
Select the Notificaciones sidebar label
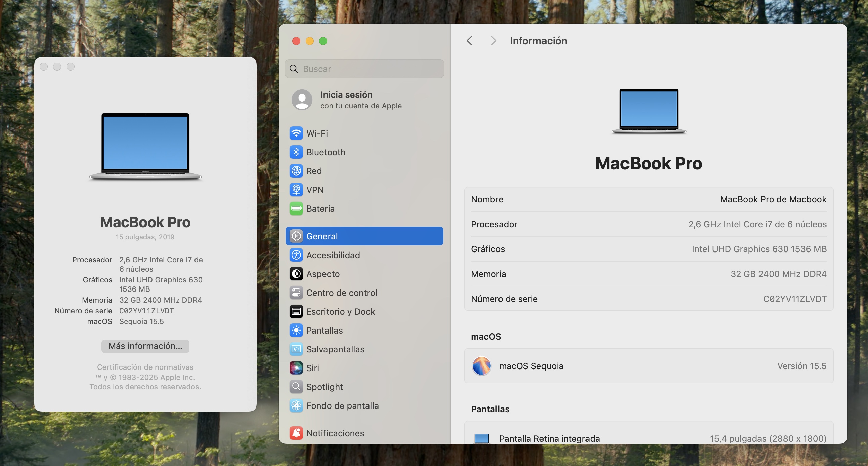[335, 433]
